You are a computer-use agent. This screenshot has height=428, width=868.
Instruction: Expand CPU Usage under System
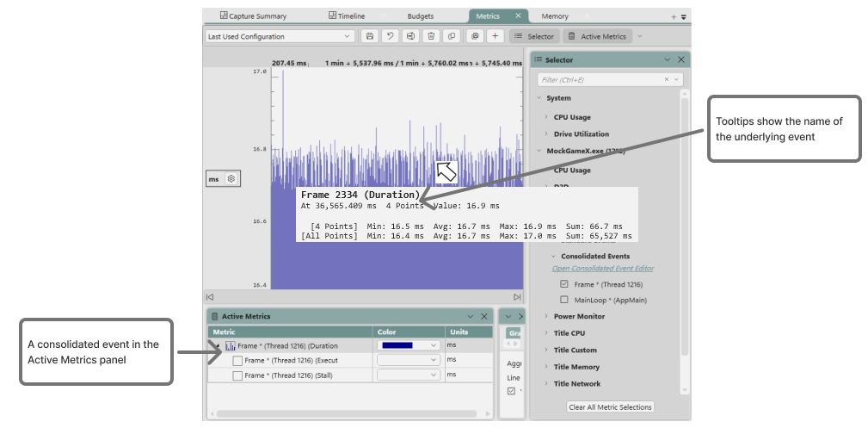[545, 117]
